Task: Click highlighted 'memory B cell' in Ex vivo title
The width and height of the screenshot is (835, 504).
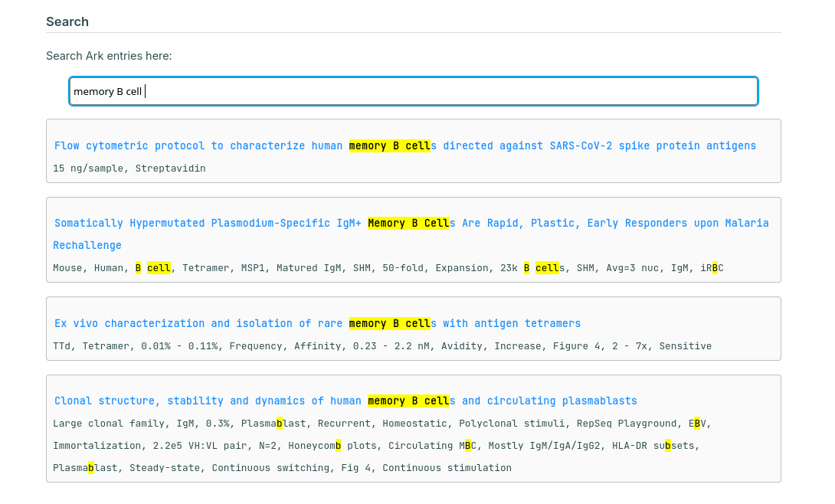Action: click(x=389, y=323)
